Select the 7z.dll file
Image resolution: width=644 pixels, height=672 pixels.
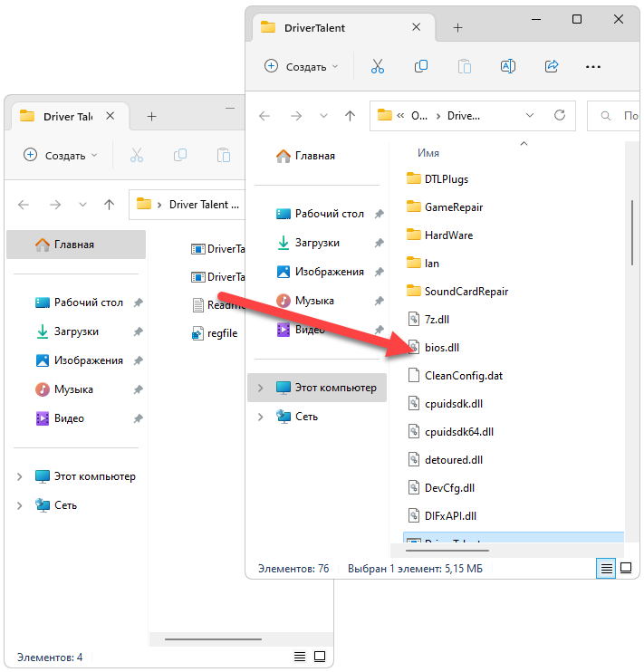(428, 320)
